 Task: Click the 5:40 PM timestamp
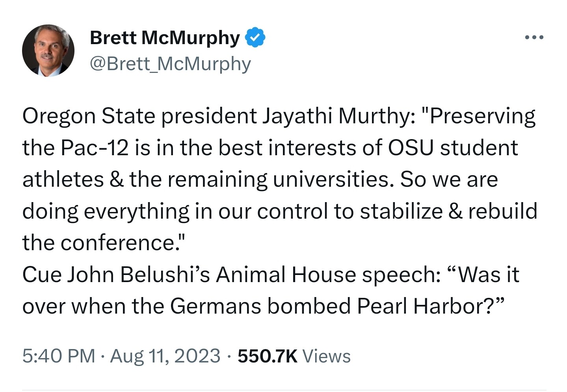tap(59, 356)
